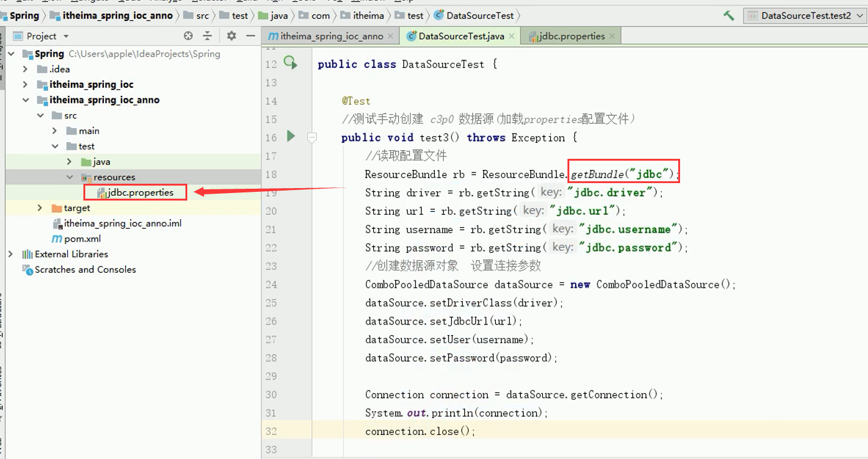Click com breadcrumb in navigation bar
The image size is (868, 459).
[320, 16]
